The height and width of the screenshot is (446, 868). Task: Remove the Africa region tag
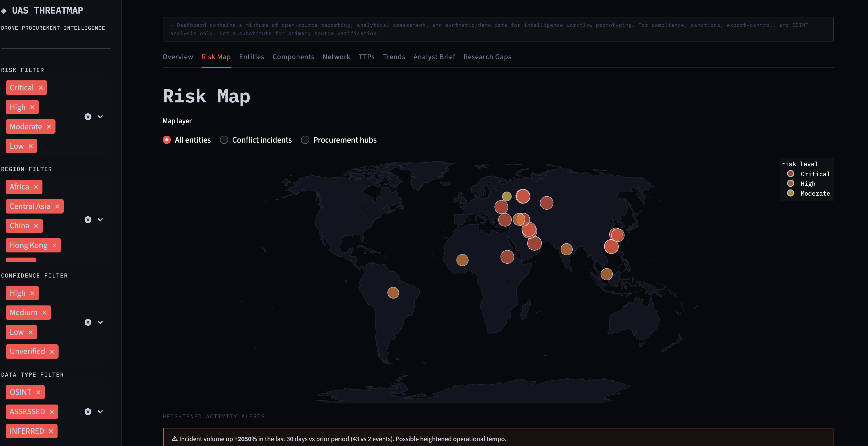[x=36, y=187]
